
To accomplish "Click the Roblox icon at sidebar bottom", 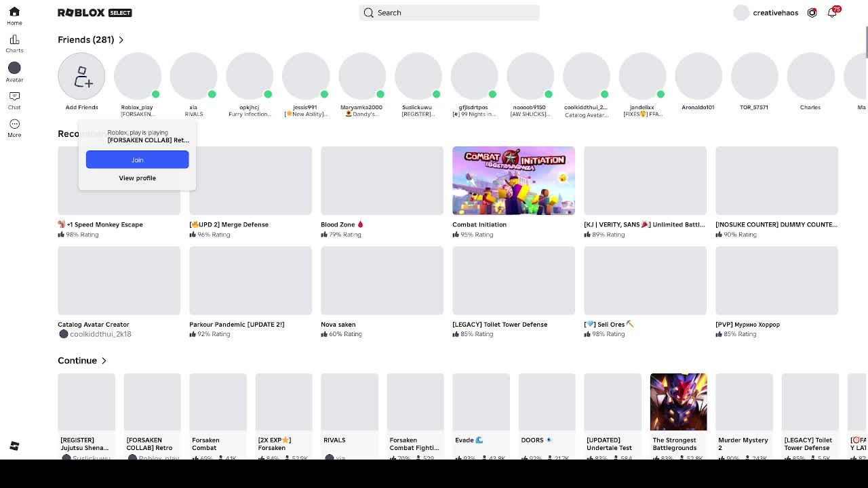I will click(14, 446).
